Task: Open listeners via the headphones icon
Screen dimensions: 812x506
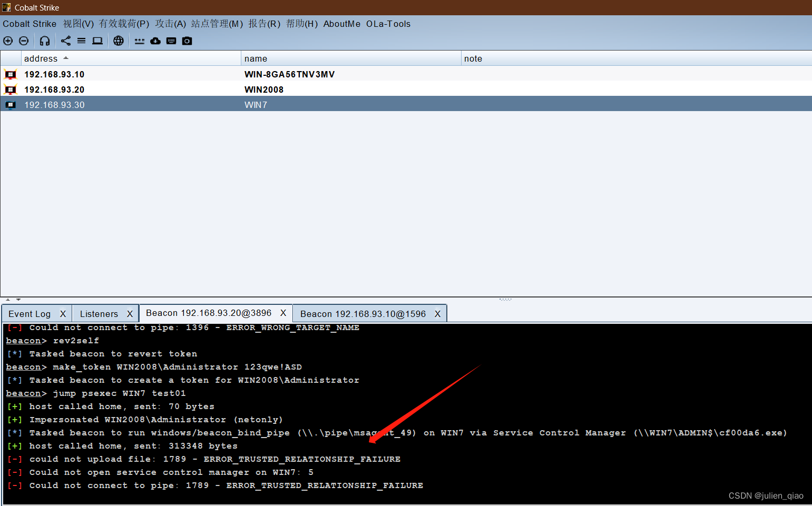Action: click(x=45, y=41)
